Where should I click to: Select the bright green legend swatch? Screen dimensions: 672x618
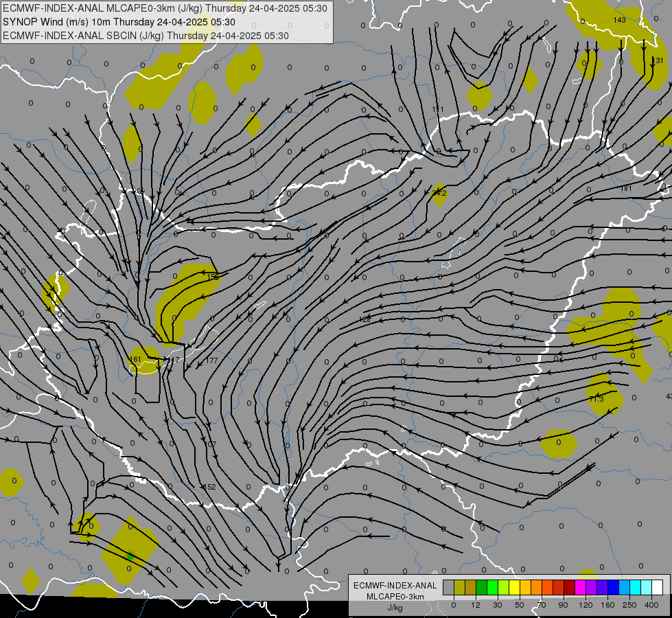492,587
